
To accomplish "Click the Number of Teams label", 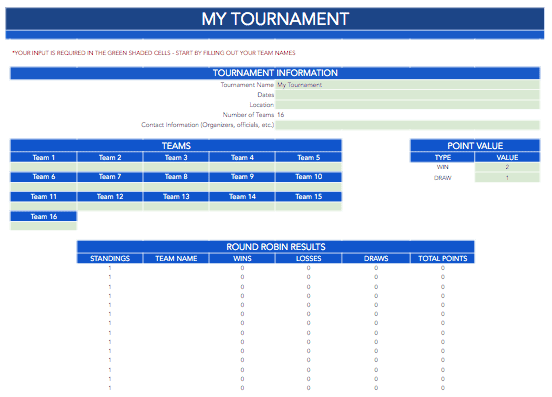I will (248, 115).
